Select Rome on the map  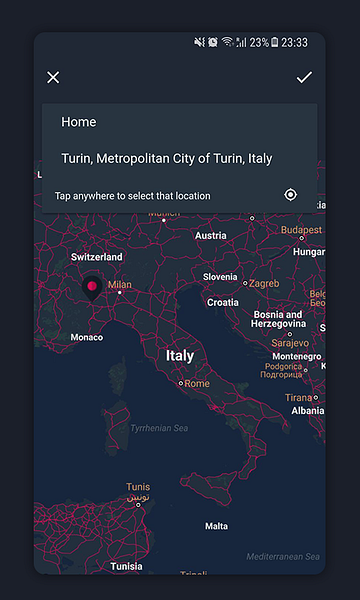[x=197, y=383]
